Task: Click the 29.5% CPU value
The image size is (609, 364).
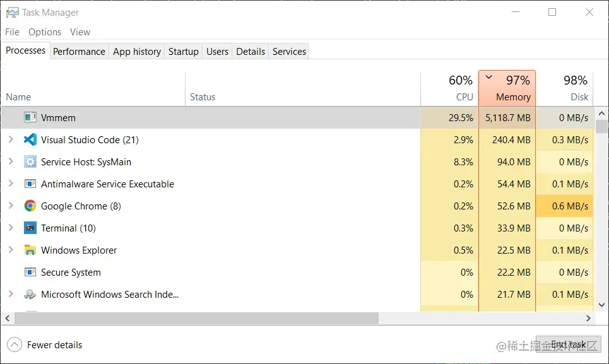Action: tap(461, 117)
